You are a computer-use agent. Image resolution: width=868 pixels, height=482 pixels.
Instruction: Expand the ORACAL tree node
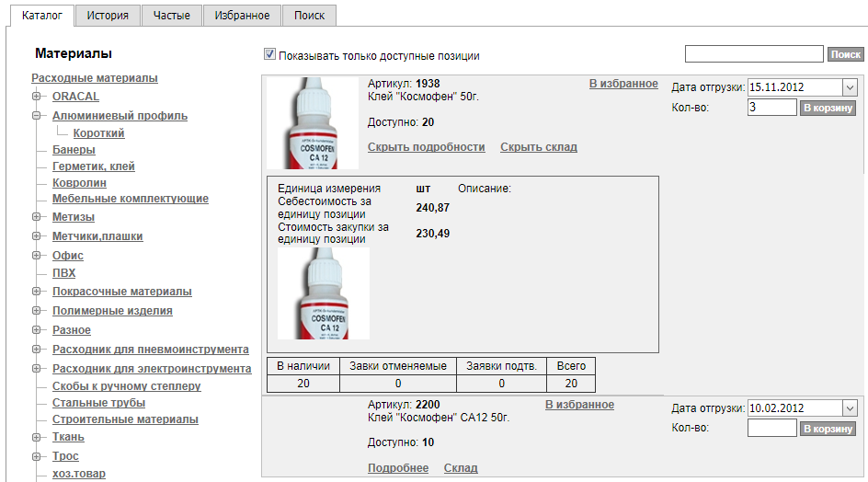click(x=37, y=97)
